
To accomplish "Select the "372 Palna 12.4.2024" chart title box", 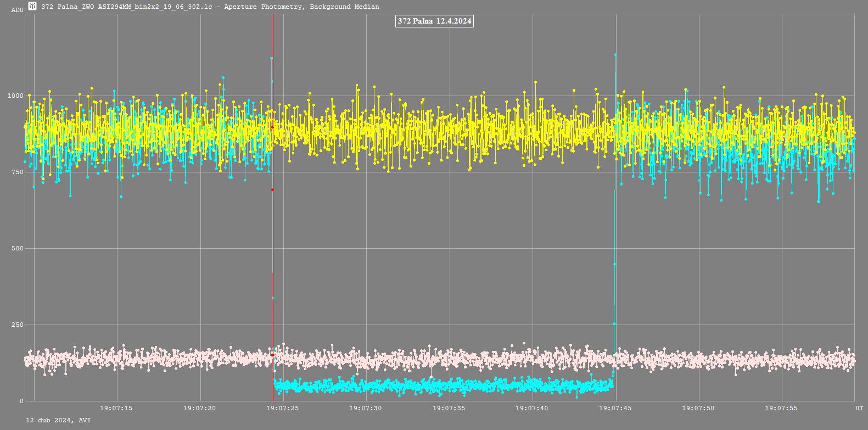I will [x=434, y=21].
